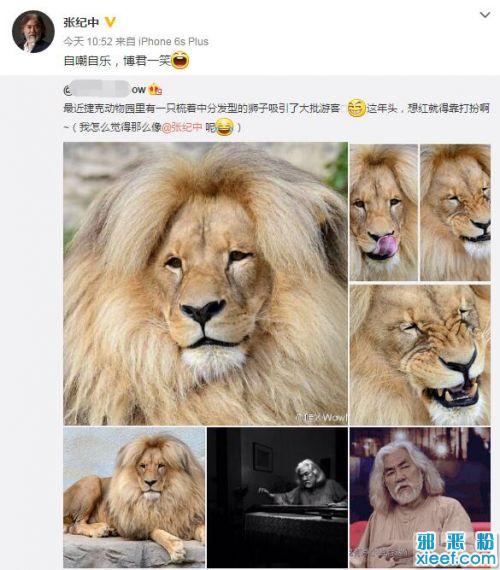The width and height of the screenshot is (500, 570).
Task: Click the tears-of-joy emoji after 呢
Action: [x=224, y=127]
